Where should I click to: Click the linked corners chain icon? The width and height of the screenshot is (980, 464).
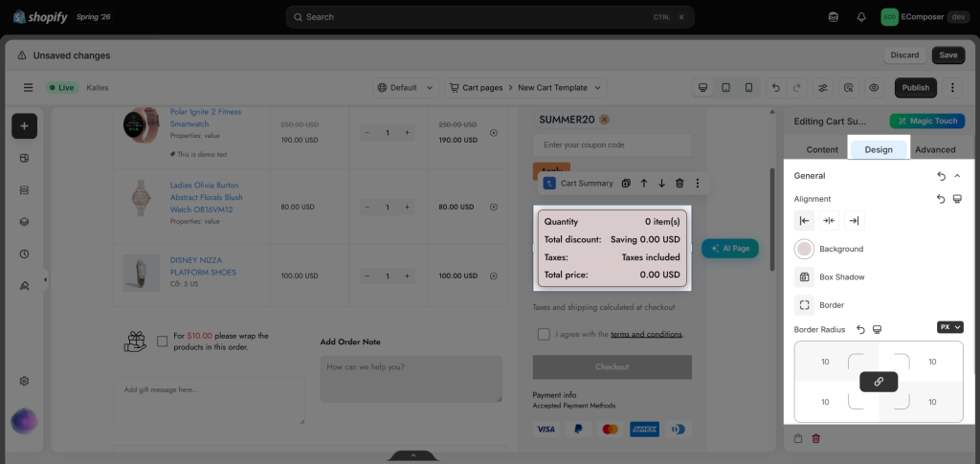coord(879,382)
